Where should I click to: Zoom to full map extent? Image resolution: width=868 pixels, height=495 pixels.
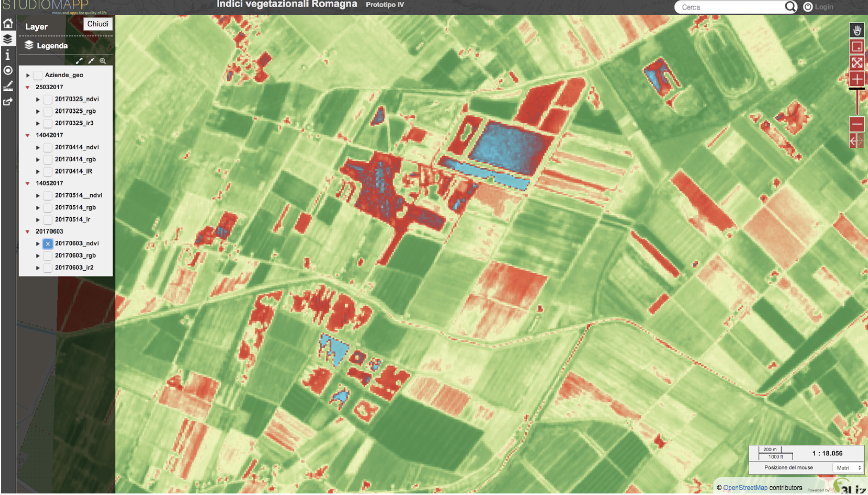pos(856,63)
